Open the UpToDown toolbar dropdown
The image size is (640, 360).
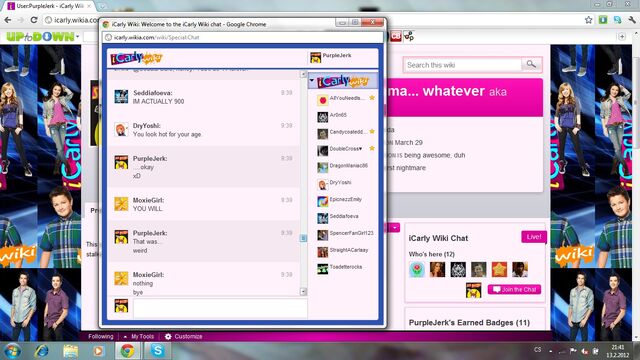(x=78, y=37)
